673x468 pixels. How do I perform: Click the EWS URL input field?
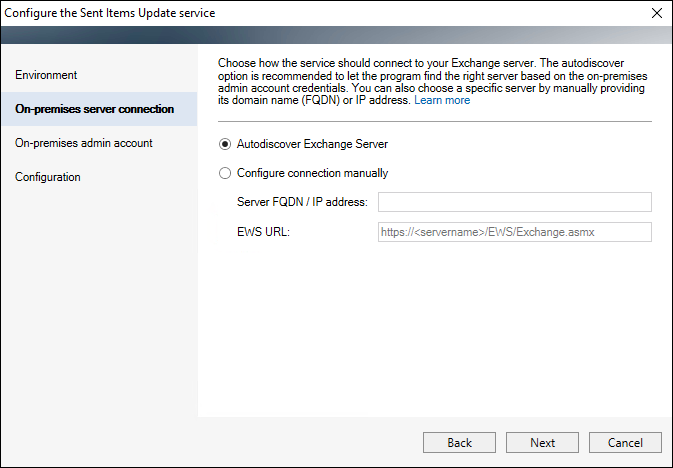tap(515, 232)
